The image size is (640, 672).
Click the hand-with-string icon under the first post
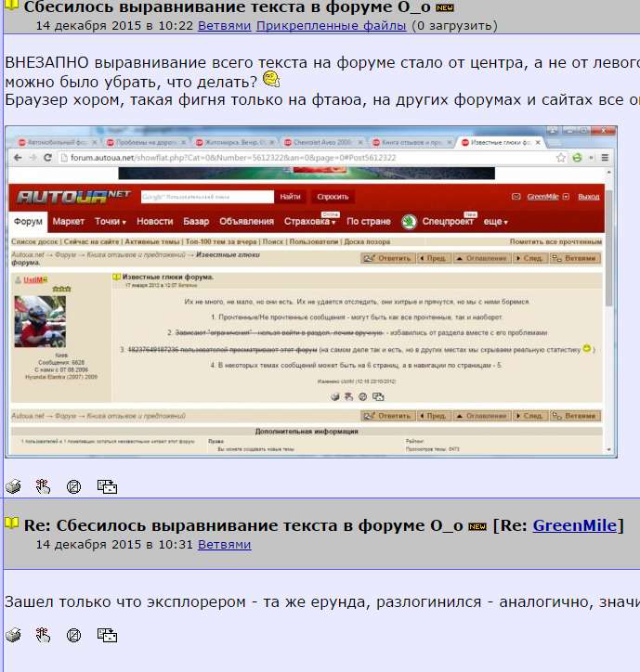tap(43, 485)
